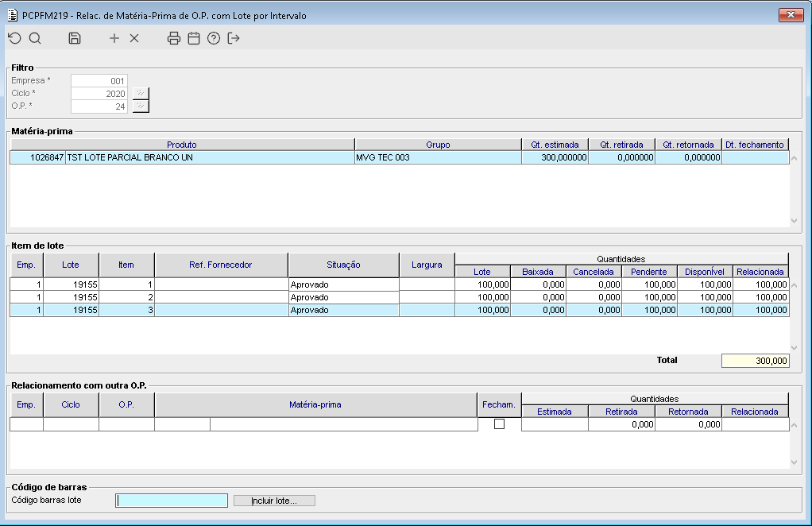The image size is (812, 526).
Task: Click the Ref. Fornecedor column header
Action: coord(221,265)
